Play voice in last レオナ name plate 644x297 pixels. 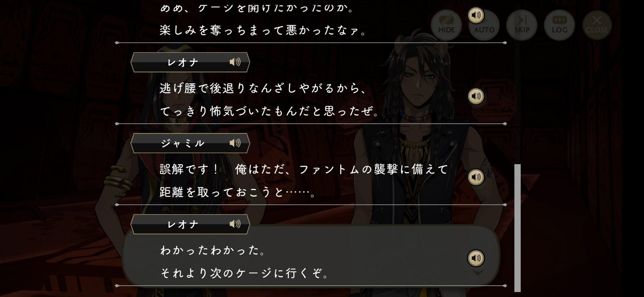coord(235,224)
